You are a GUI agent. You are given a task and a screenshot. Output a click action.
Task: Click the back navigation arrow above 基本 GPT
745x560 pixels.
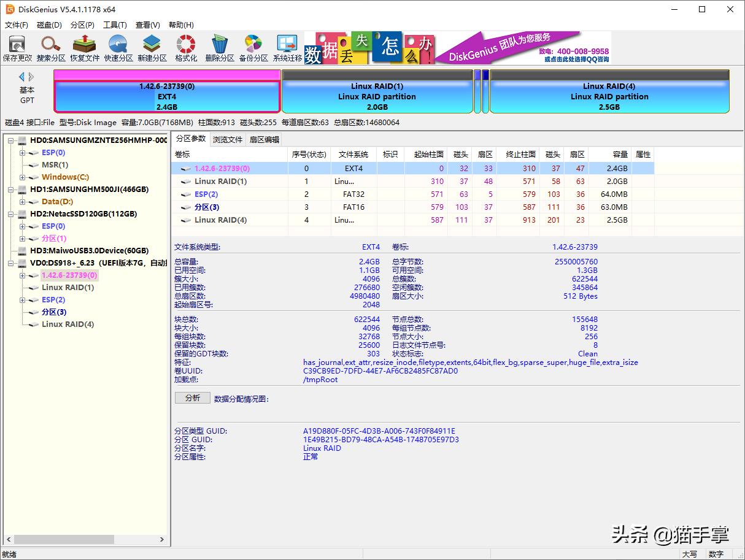point(21,77)
